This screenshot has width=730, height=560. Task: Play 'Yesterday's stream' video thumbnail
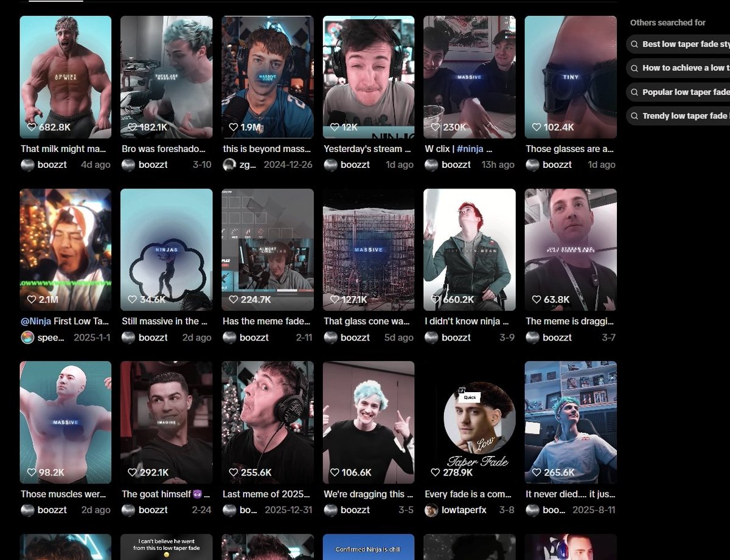pyautogui.click(x=369, y=77)
